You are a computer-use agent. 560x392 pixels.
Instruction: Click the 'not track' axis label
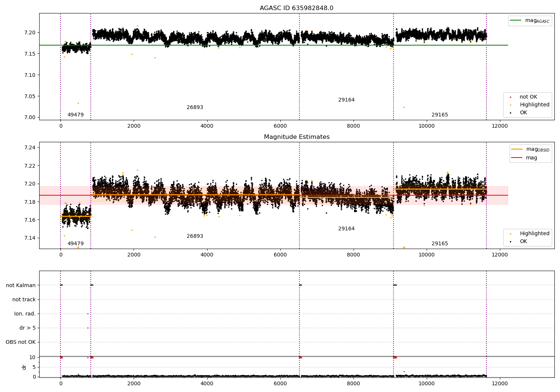click(24, 300)
